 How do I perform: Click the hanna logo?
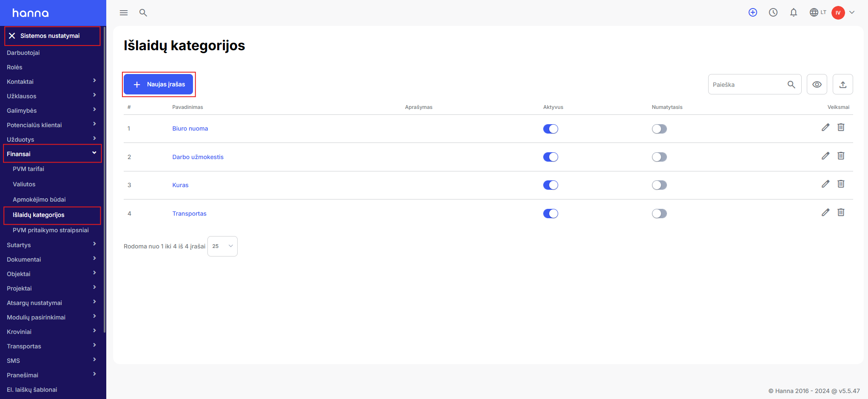(x=30, y=13)
